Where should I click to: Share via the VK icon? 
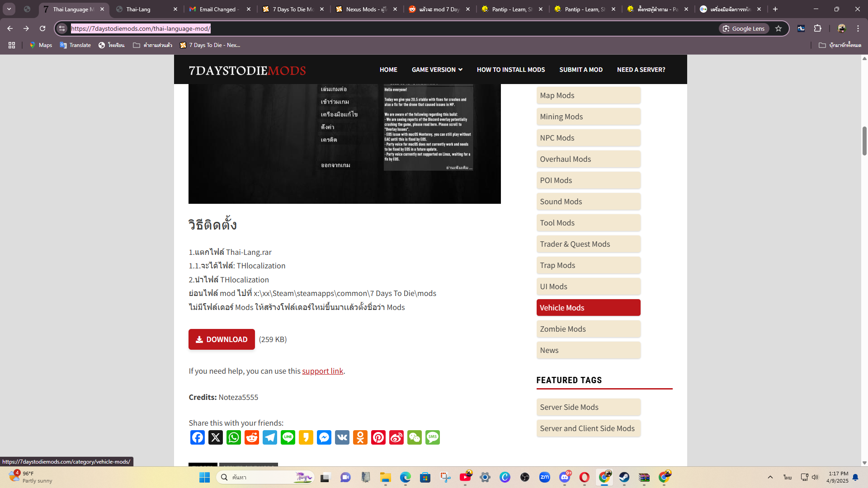point(342,437)
